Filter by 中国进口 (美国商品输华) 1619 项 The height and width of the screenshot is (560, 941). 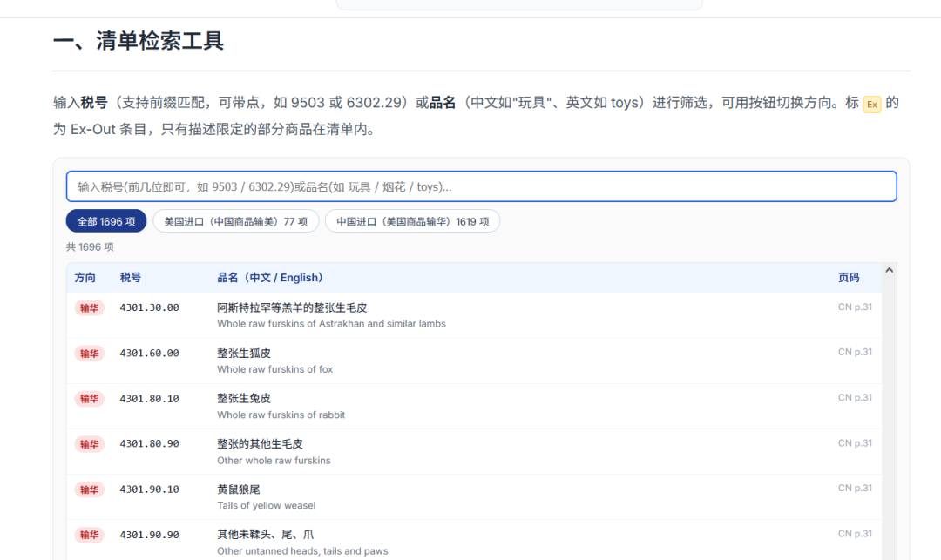(412, 221)
